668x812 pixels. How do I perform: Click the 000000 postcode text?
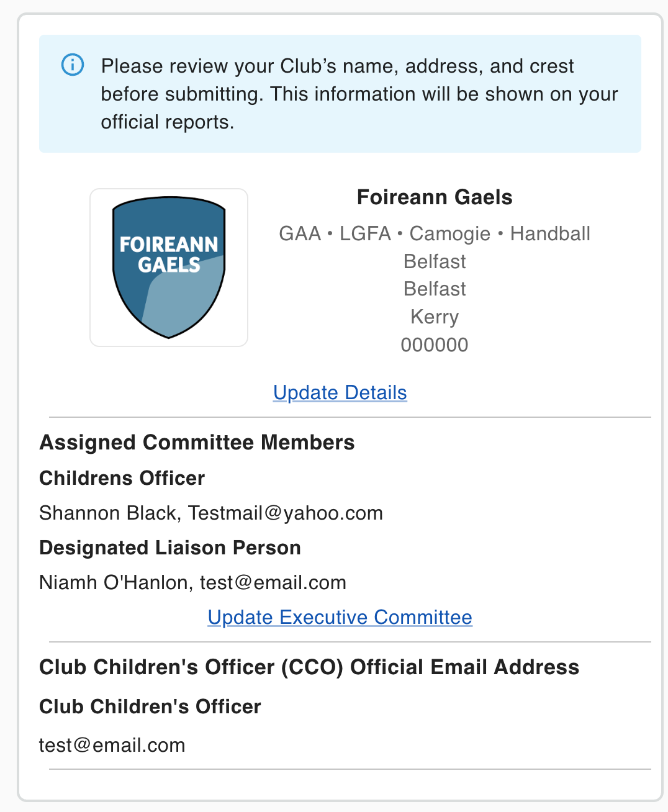435,345
